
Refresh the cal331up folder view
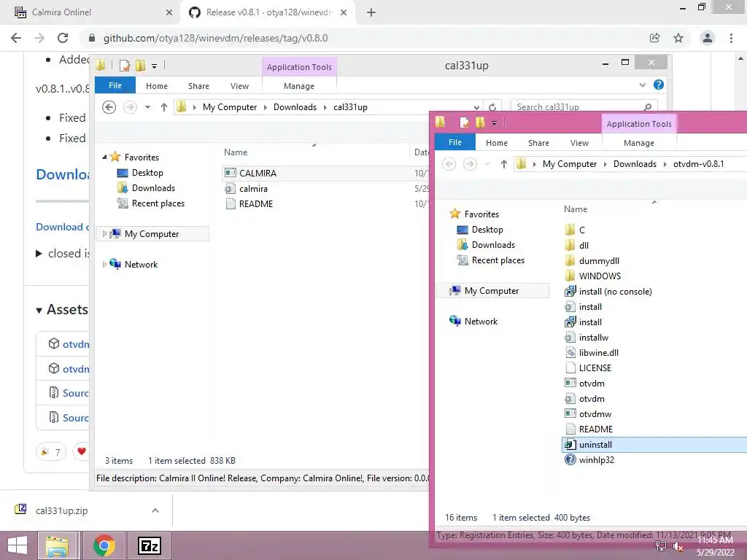tap(492, 107)
